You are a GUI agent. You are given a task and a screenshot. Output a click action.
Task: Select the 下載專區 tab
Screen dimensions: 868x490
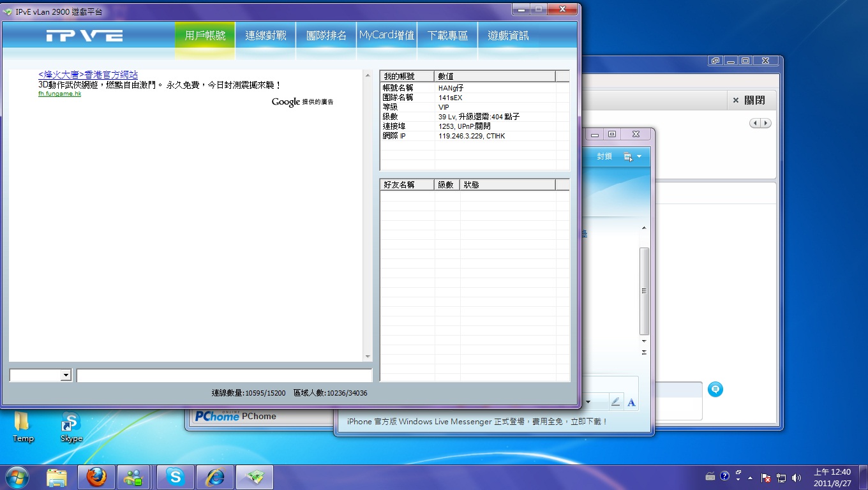(447, 36)
